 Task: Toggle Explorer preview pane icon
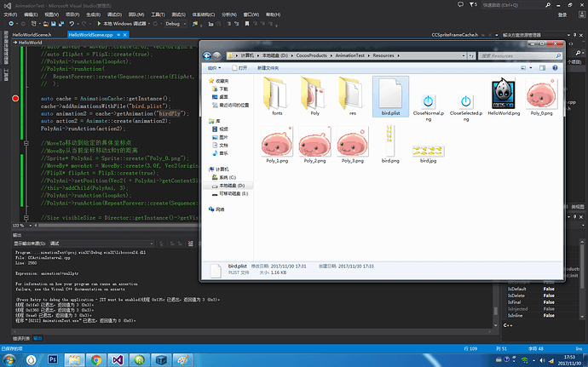[x=542, y=68]
